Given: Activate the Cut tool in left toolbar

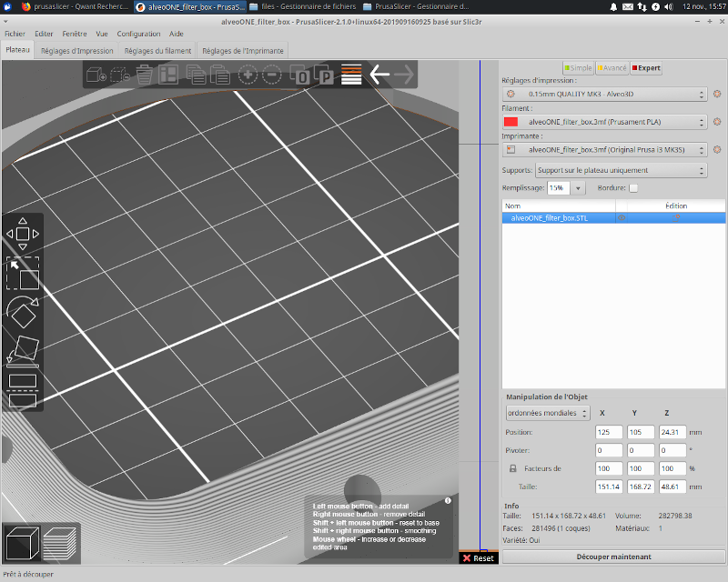Looking at the screenshot, I should [x=23, y=388].
